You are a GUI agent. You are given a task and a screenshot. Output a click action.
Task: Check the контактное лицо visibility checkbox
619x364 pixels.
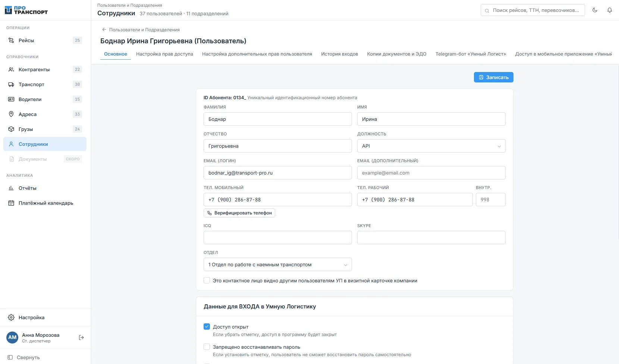pyautogui.click(x=207, y=280)
